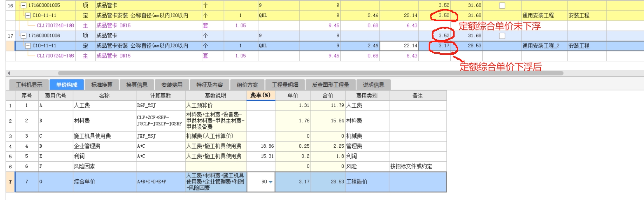Screen dimensions: 644x200
Task: Click row number 17 header
Action: [x=10, y=35]
